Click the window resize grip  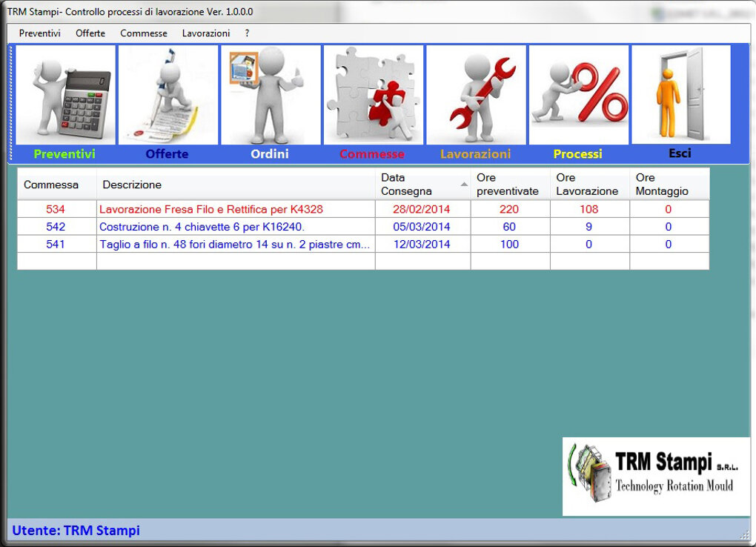point(745,535)
